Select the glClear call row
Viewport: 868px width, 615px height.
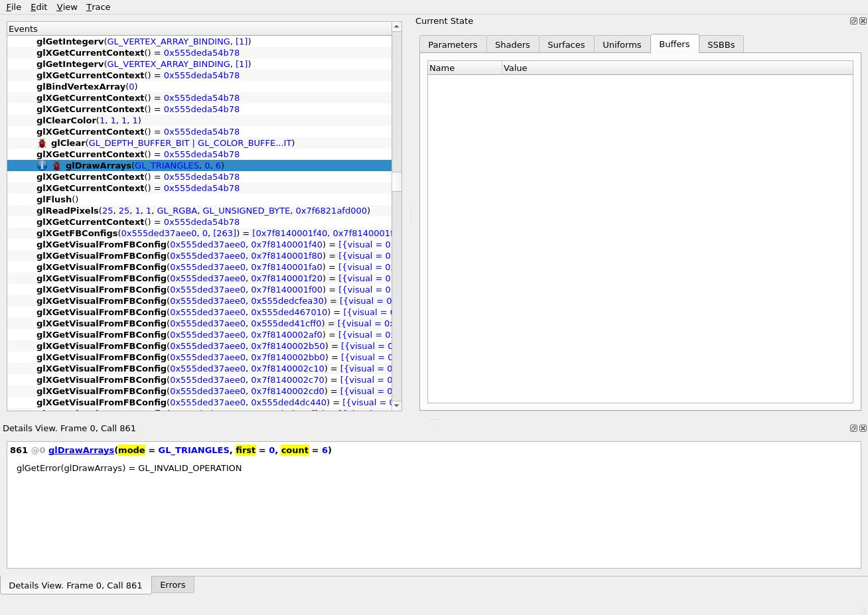[x=199, y=143]
